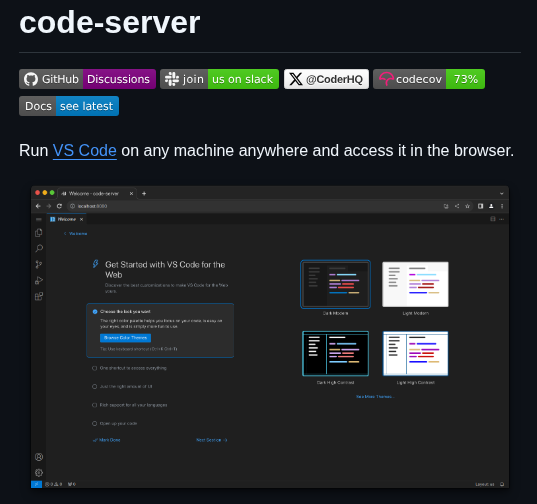Open the Manage gear icon

pos(39,473)
